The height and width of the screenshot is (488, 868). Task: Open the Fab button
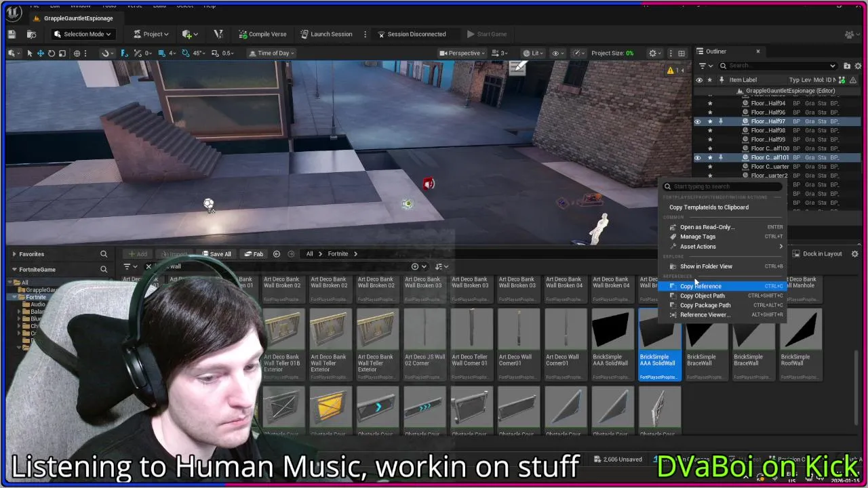click(253, 254)
